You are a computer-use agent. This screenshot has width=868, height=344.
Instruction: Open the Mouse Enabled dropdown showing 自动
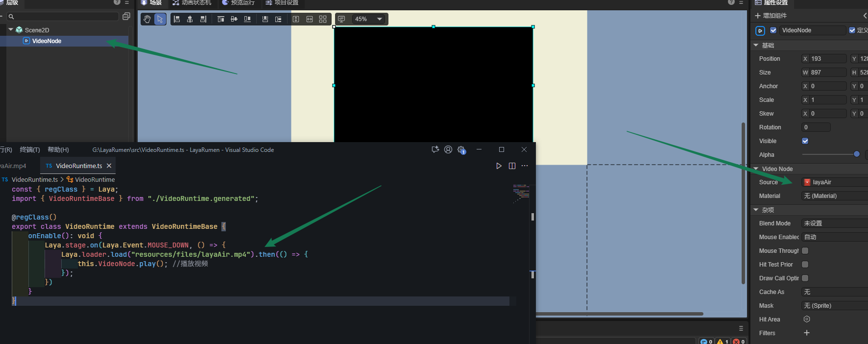[835, 237]
